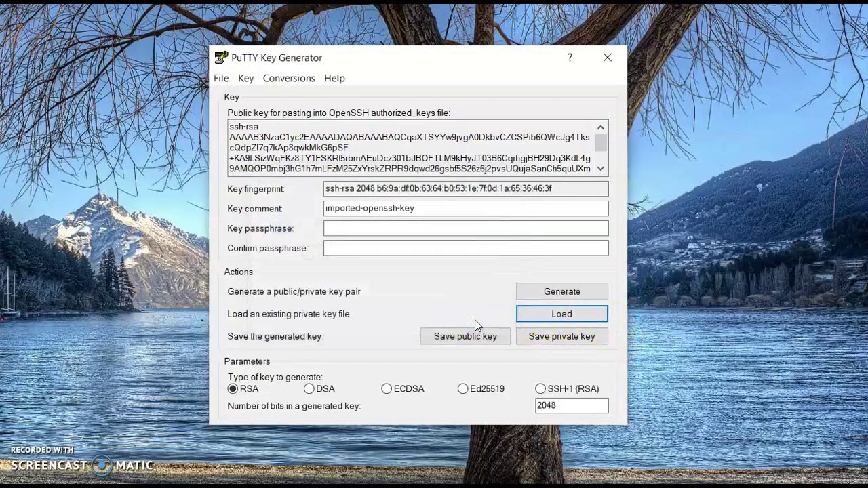Image resolution: width=868 pixels, height=488 pixels.
Task: Click the 'Actions' group heading
Action: coord(239,272)
